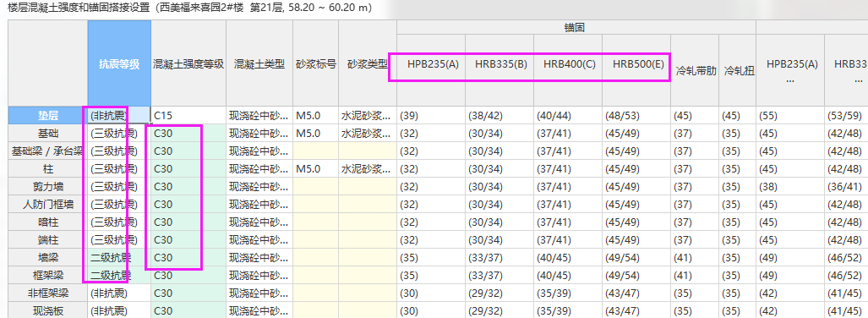Click 端柱 row's (45/49) HRB500 cell
Image resolution: width=868 pixels, height=318 pixels.
636,240
